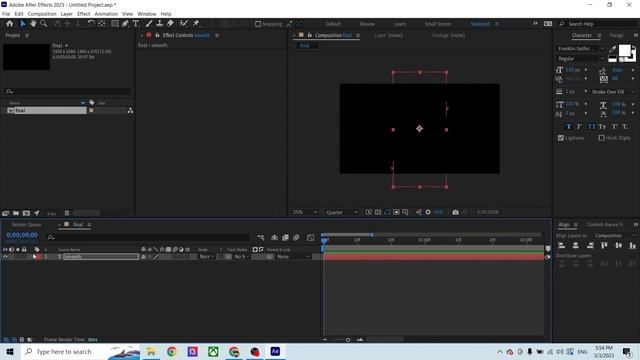Take a snapshot with the camera icon
Image resolution: width=640 pixels, height=360 pixels.
point(456,212)
